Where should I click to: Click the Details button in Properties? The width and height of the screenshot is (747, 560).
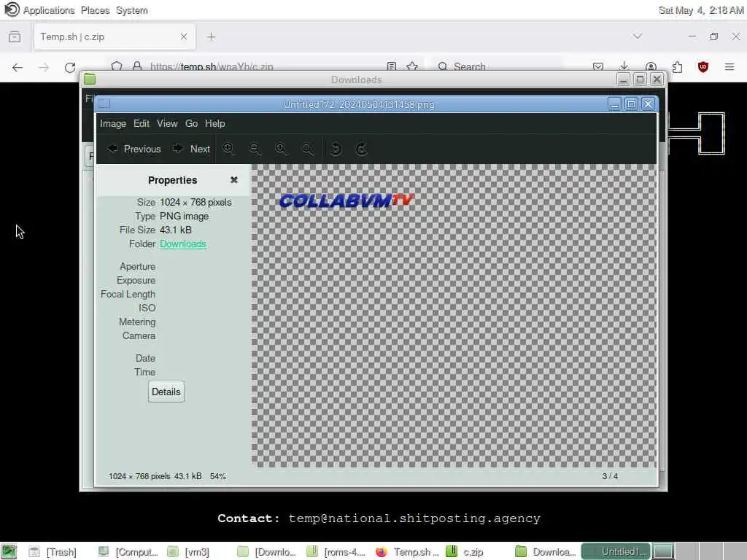coord(166,392)
